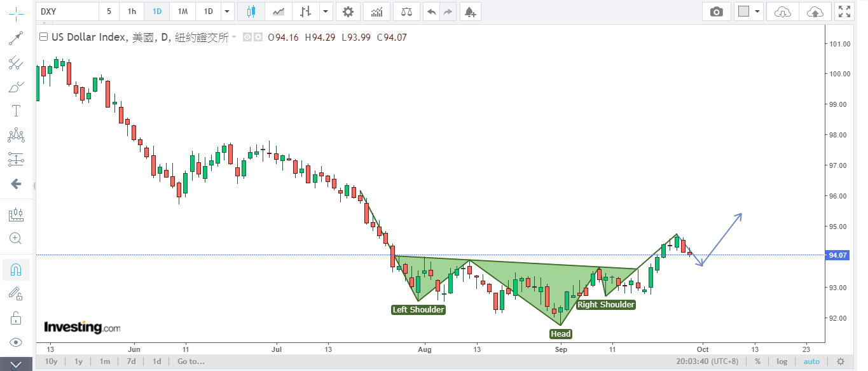Select the 1h interval

(131, 11)
